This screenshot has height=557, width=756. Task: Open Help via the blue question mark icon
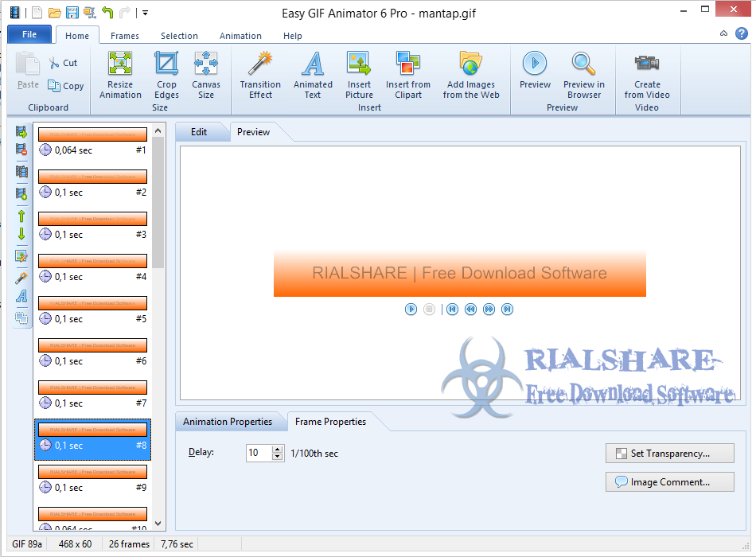[742, 33]
